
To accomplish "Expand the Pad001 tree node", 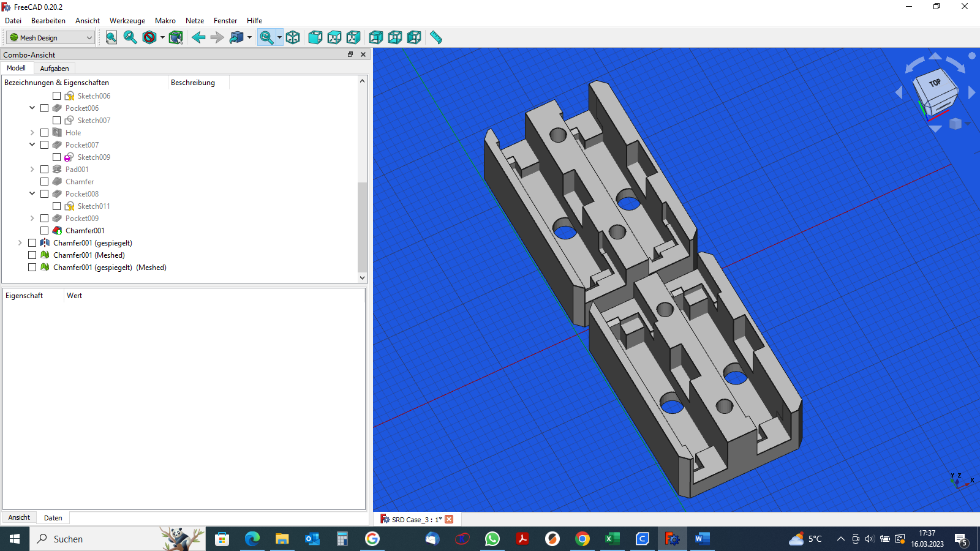I will [x=32, y=169].
